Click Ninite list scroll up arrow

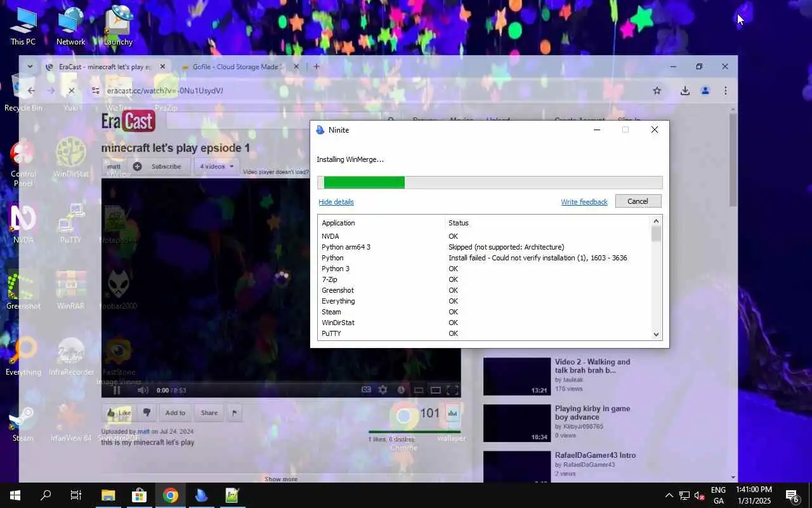pyautogui.click(x=656, y=220)
